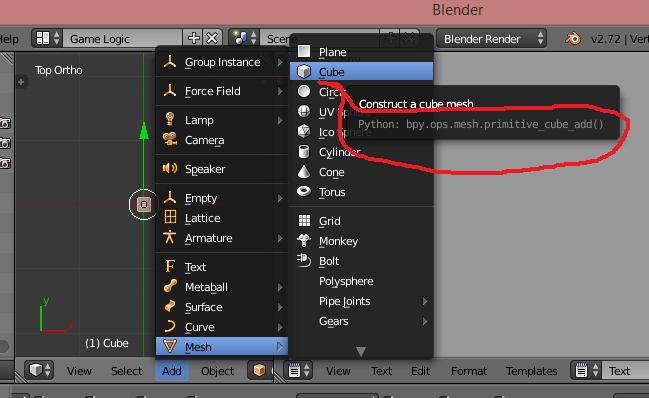The width and height of the screenshot is (649, 398).
Task: Add new screen layout with plus button
Action: pos(193,38)
